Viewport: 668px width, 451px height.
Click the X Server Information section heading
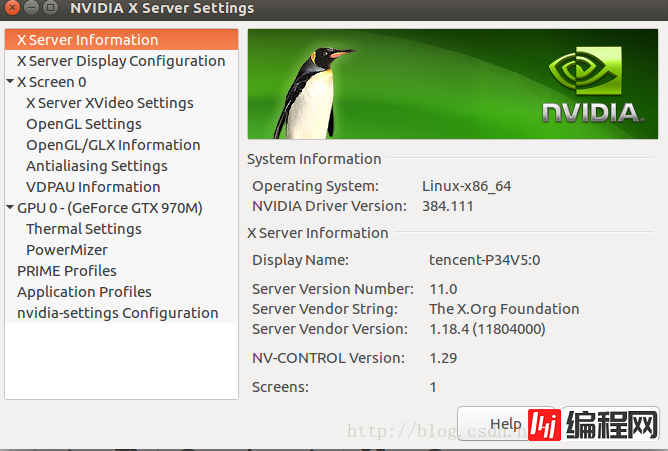317,233
